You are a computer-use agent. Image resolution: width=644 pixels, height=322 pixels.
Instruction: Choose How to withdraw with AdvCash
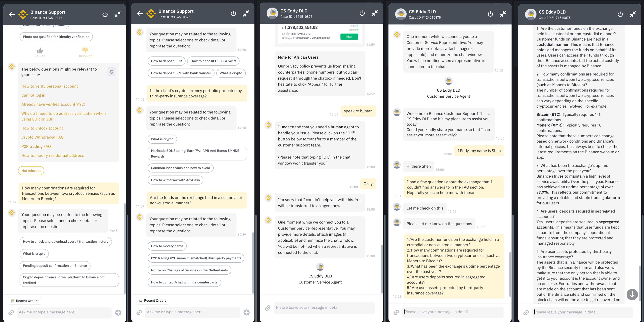(x=175, y=180)
